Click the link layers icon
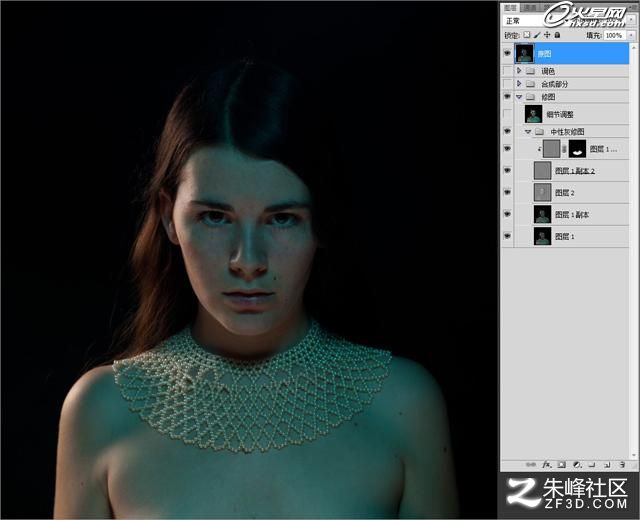Screen dimensions: 640x520 coord(531,464)
